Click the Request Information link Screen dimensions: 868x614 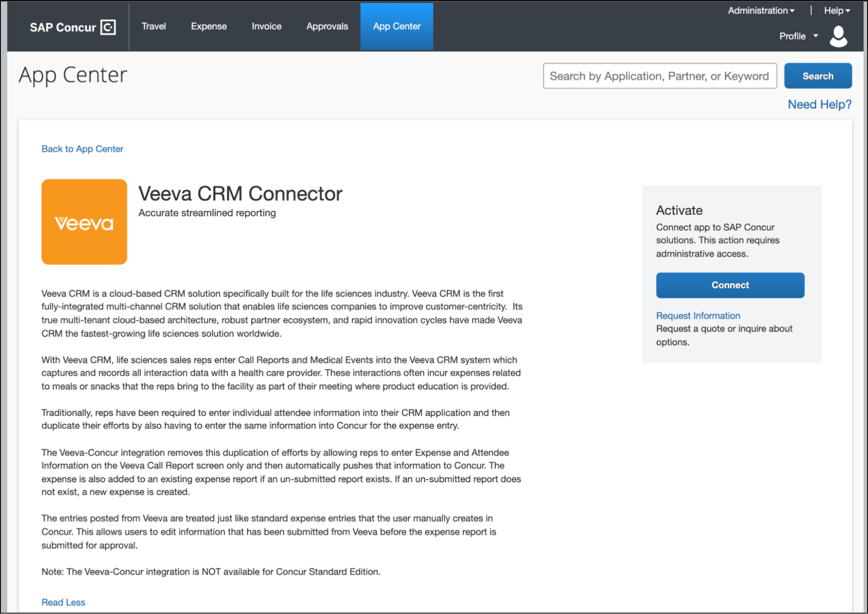[698, 315]
